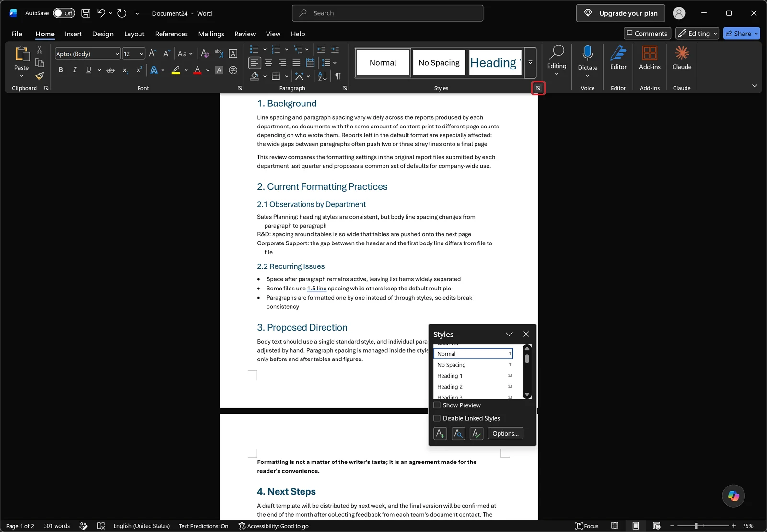This screenshot has width=767, height=532.
Task: Switch to Web Layout view
Action: [x=656, y=526]
